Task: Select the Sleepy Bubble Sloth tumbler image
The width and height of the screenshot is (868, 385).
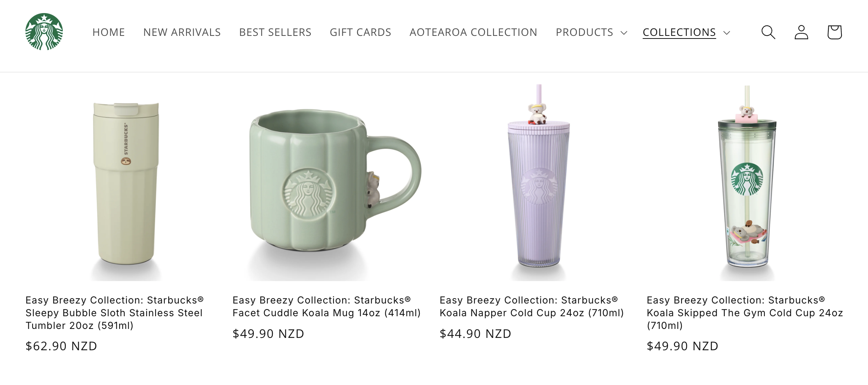Action: point(126,182)
